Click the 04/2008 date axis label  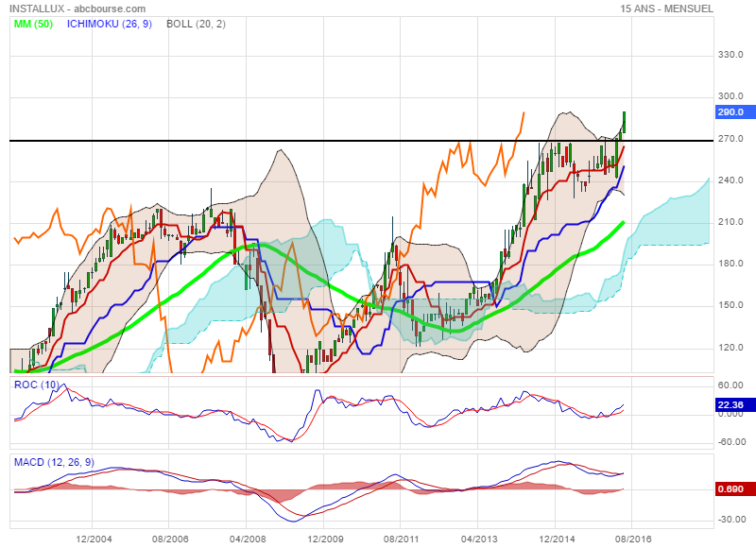(248, 539)
